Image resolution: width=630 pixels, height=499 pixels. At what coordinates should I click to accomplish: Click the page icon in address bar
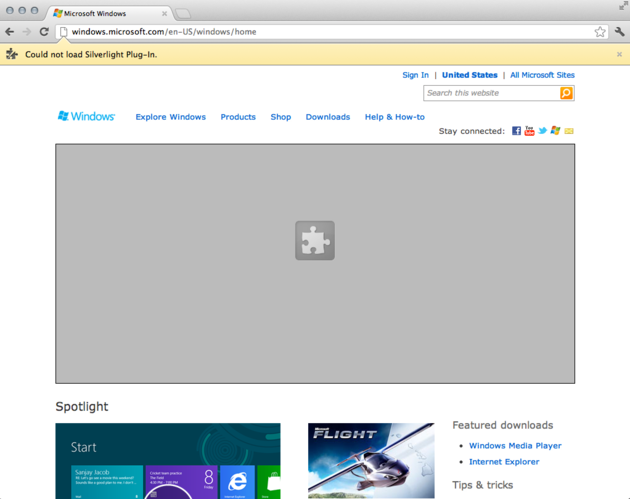pos(63,32)
